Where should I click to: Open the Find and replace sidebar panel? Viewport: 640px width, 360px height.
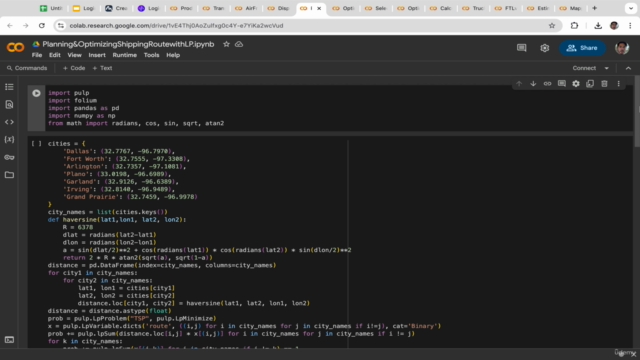pyautogui.click(x=9, y=104)
